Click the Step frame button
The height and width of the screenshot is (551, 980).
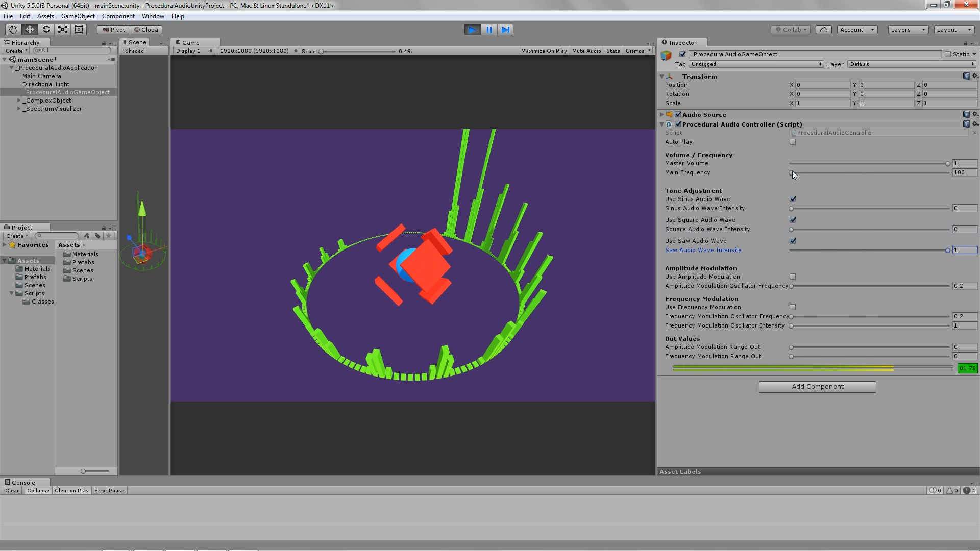coord(505,30)
